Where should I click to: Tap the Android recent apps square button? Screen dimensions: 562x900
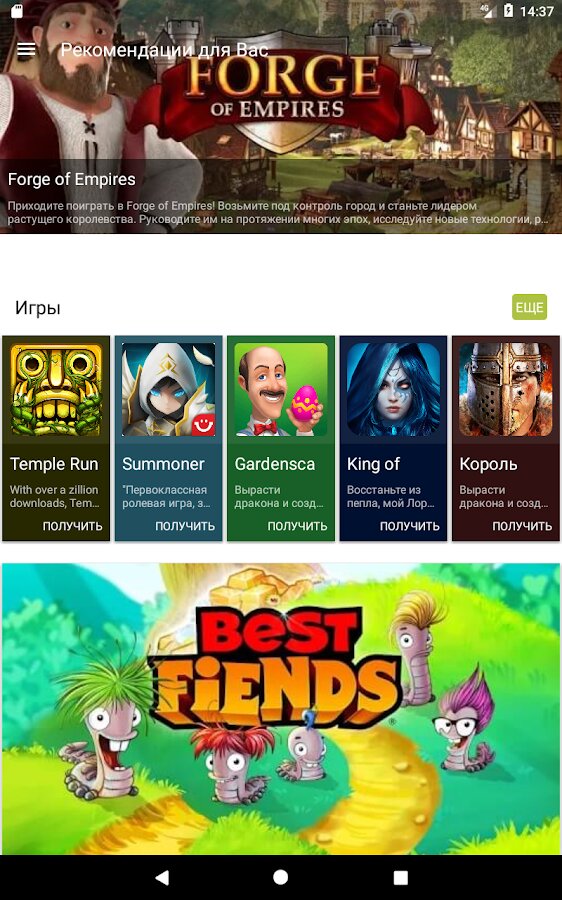pos(400,877)
